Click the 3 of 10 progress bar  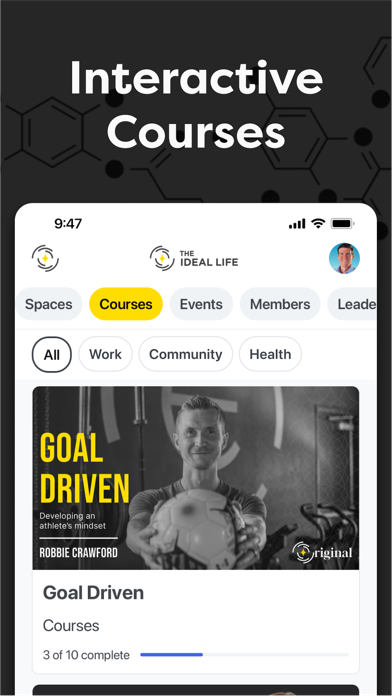tap(245, 655)
